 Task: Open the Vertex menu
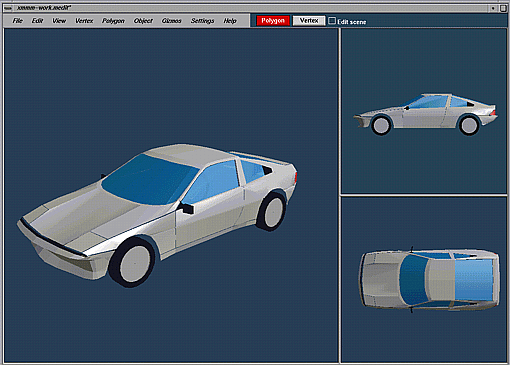tap(84, 21)
